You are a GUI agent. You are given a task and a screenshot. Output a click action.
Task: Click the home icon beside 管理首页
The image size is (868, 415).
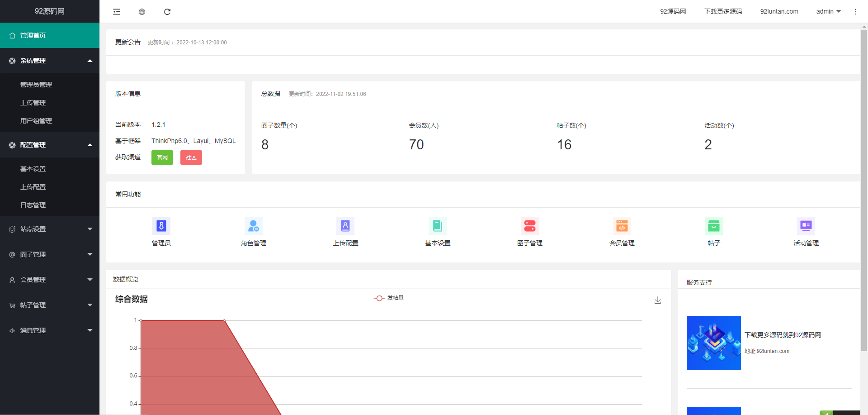[x=12, y=35]
